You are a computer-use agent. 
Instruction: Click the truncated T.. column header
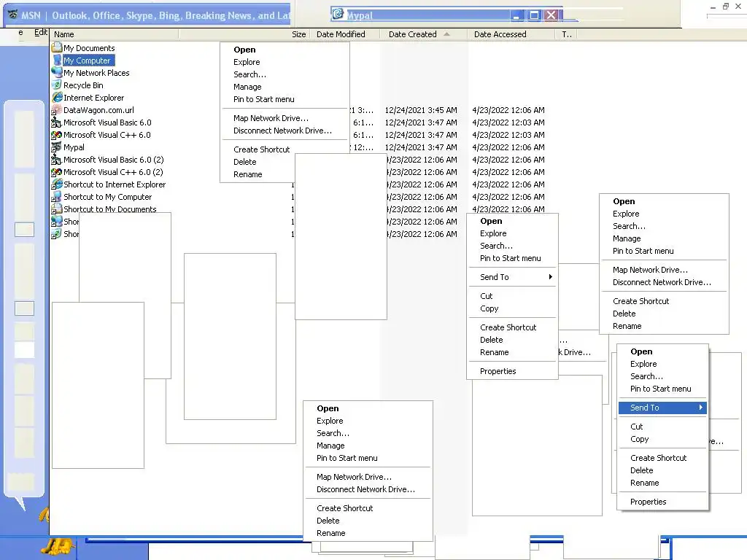[x=566, y=34]
